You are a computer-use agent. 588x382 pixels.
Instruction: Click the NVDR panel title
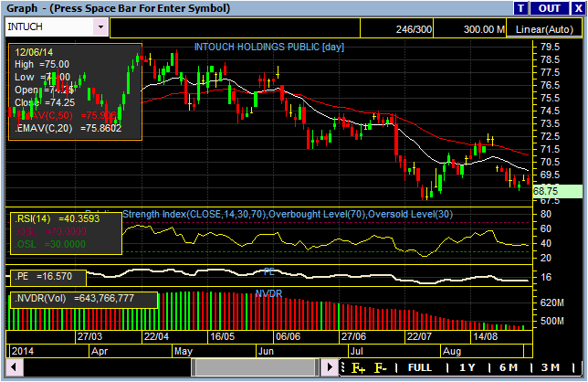coord(268,294)
